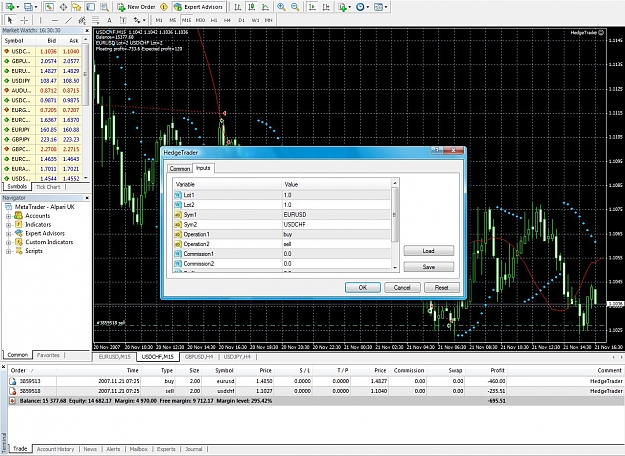Select the text label tool

click(123, 20)
